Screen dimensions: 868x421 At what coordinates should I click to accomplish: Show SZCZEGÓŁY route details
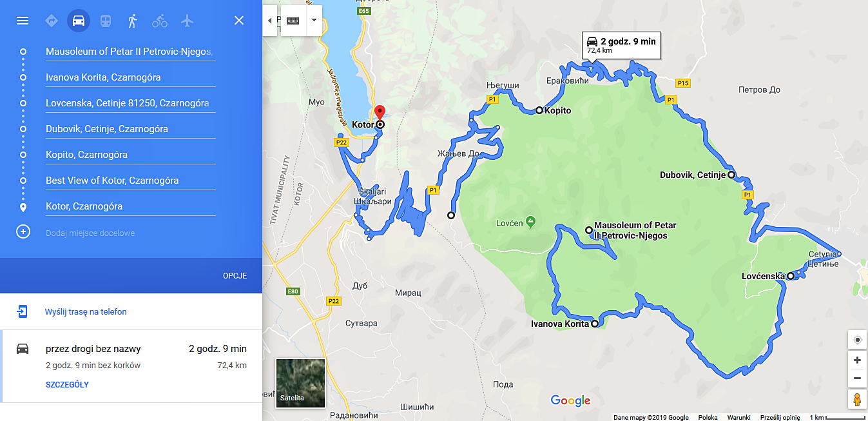67,385
